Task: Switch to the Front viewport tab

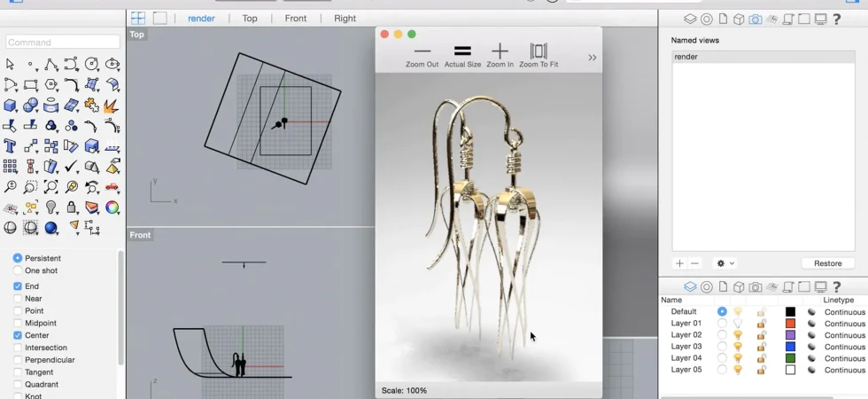Action: (296, 19)
